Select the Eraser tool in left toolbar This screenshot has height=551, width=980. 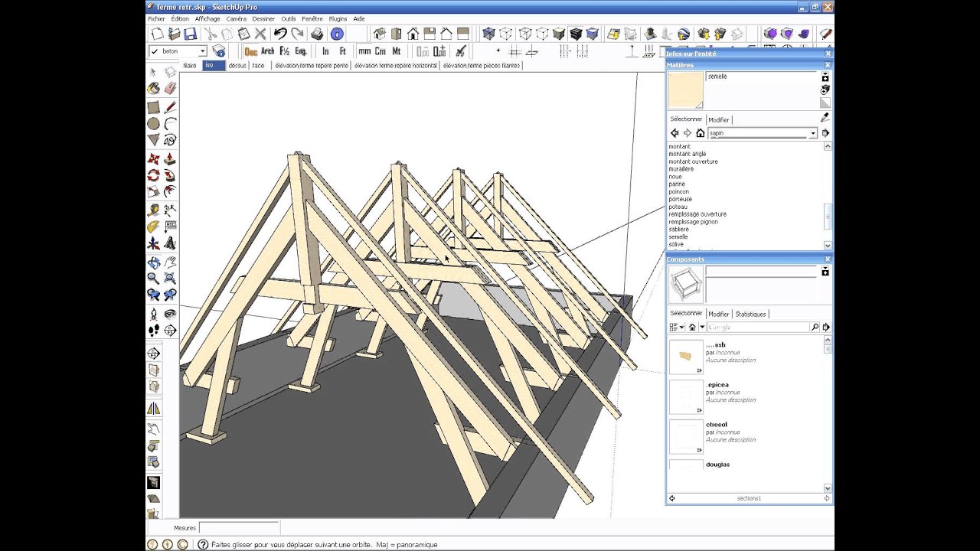point(169,89)
